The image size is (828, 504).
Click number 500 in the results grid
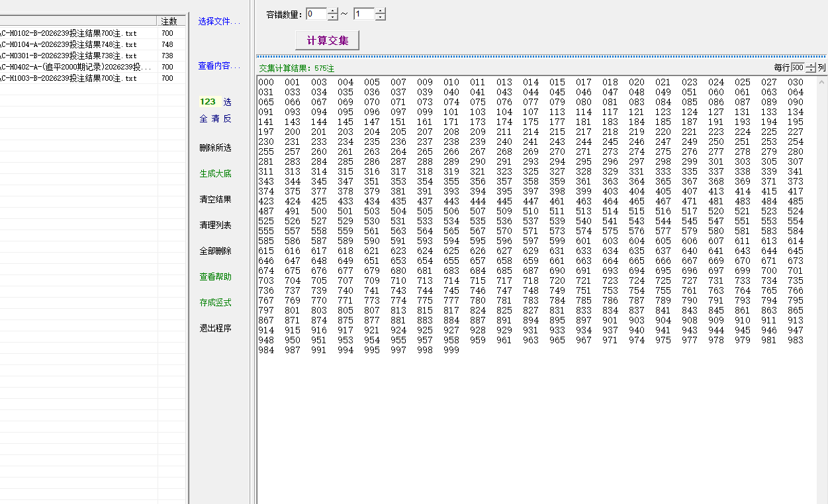319,212
